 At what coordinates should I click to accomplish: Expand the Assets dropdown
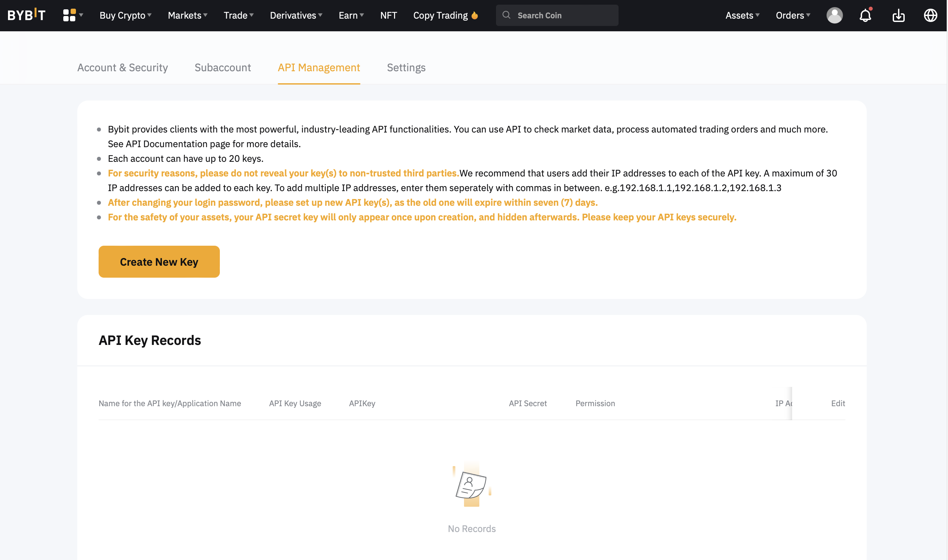click(x=742, y=15)
